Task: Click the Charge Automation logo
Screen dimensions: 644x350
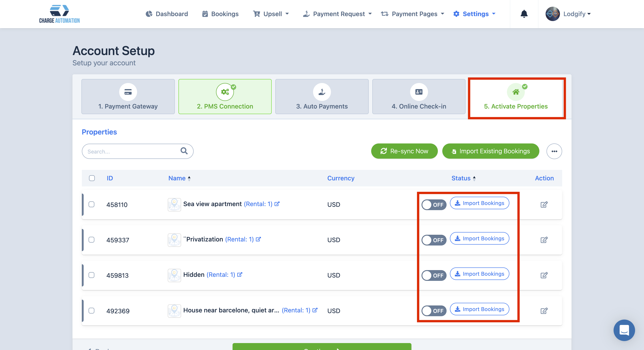Action: tap(59, 14)
